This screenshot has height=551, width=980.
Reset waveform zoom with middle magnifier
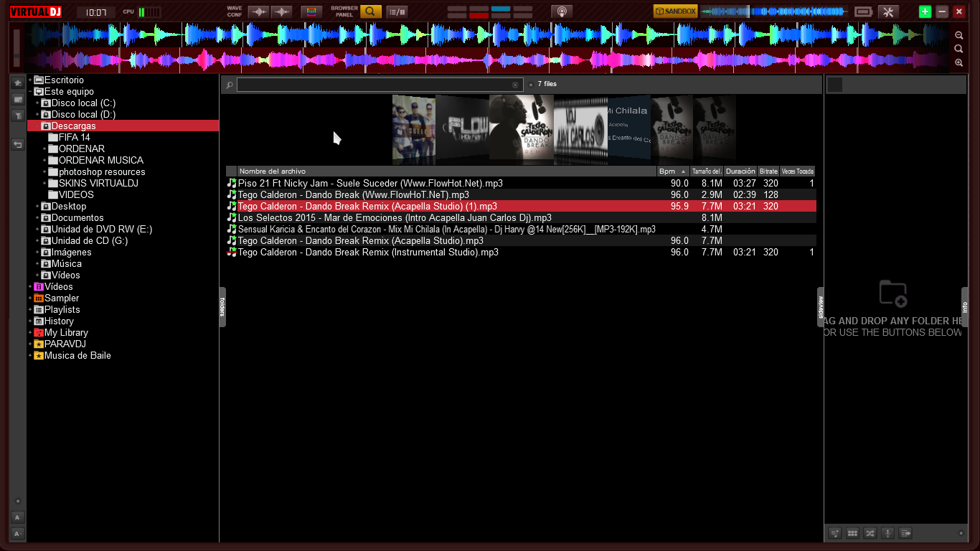coord(959,49)
